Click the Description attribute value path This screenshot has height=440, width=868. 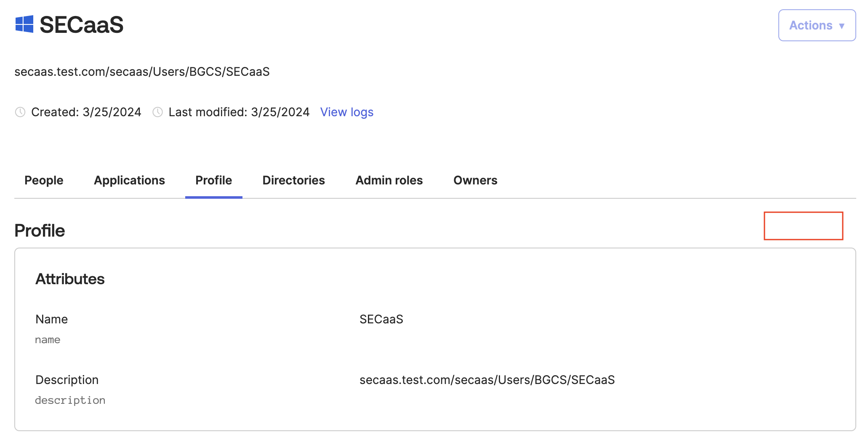tap(487, 380)
